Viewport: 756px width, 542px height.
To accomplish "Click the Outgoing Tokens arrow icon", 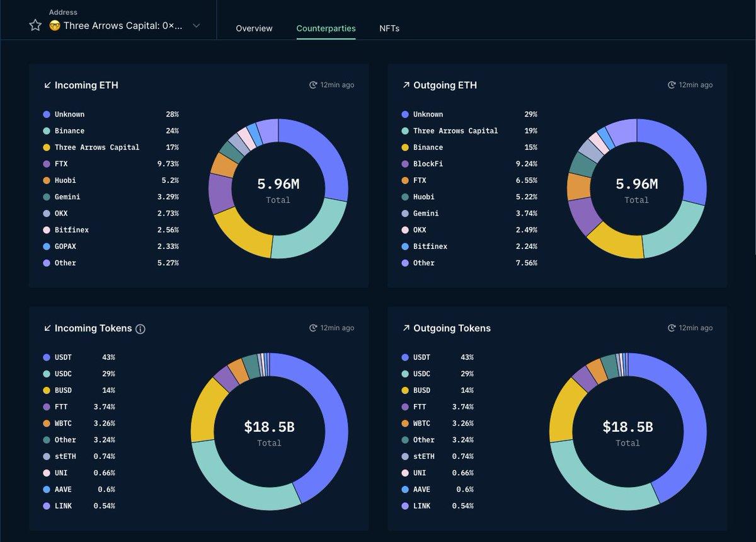I will click(x=406, y=328).
